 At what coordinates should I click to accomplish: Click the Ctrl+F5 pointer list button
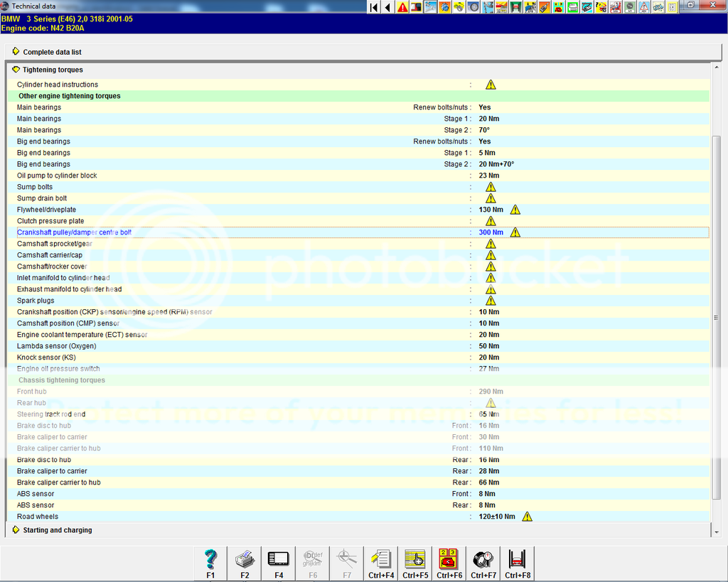415,563
